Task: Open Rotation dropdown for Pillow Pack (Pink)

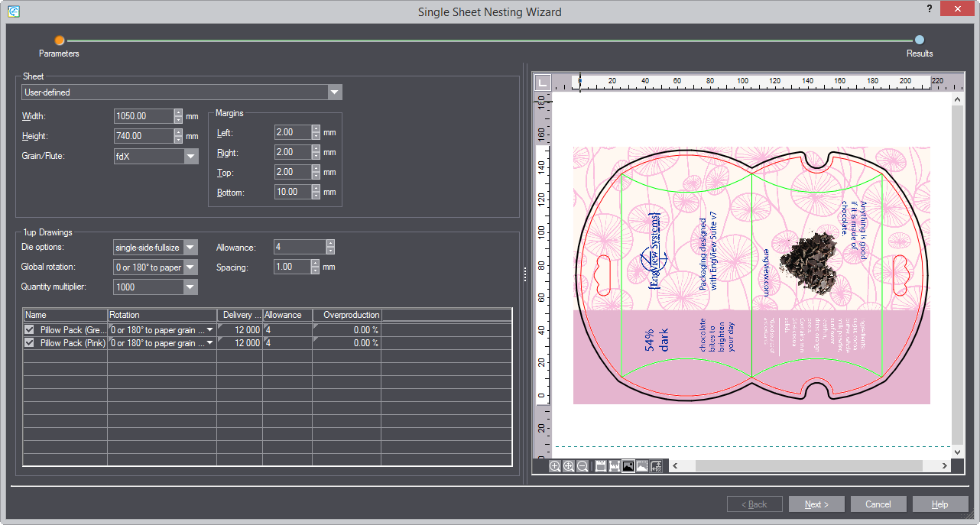Action: click(210, 343)
